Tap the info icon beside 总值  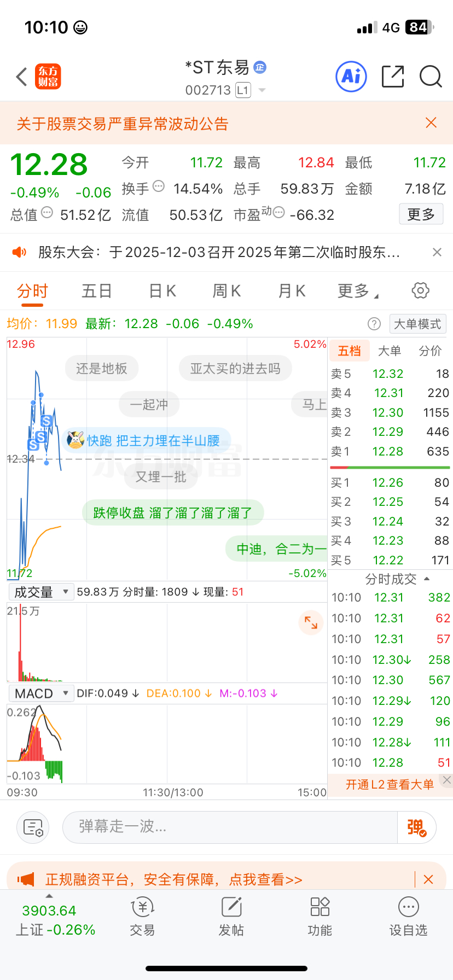[48, 213]
